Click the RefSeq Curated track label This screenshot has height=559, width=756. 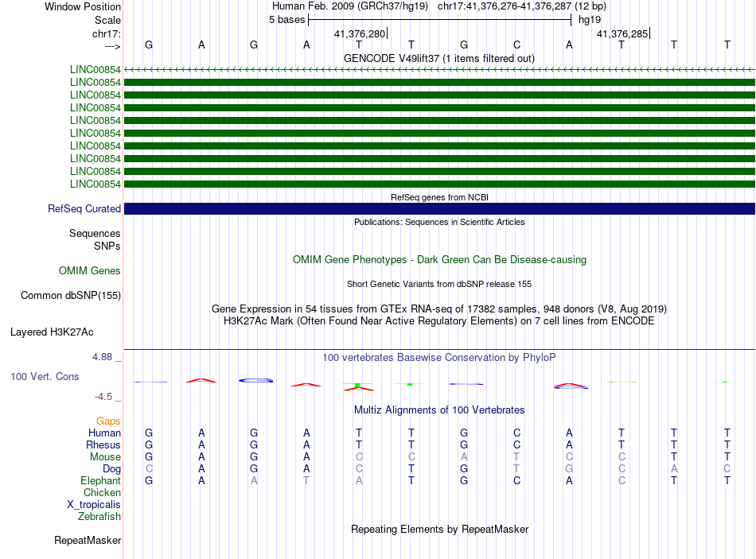coord(84,208)
